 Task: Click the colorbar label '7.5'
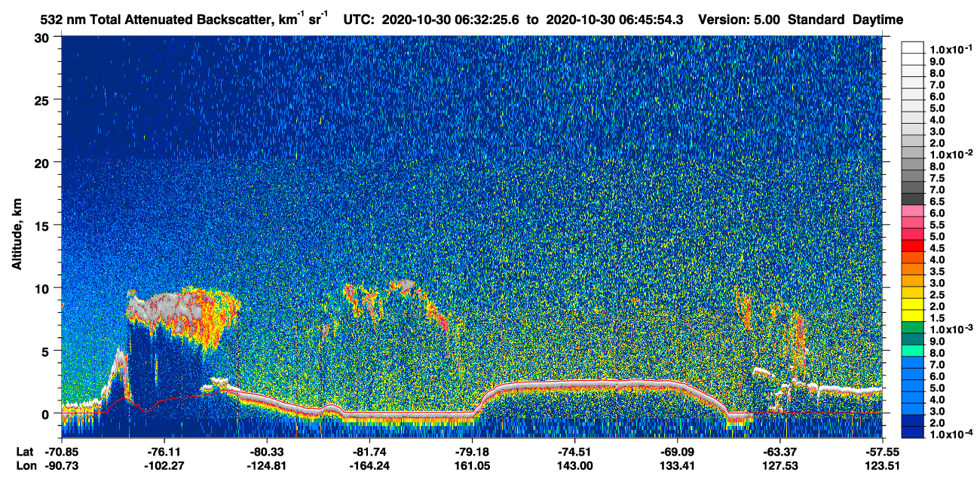[x=938, y=178]
